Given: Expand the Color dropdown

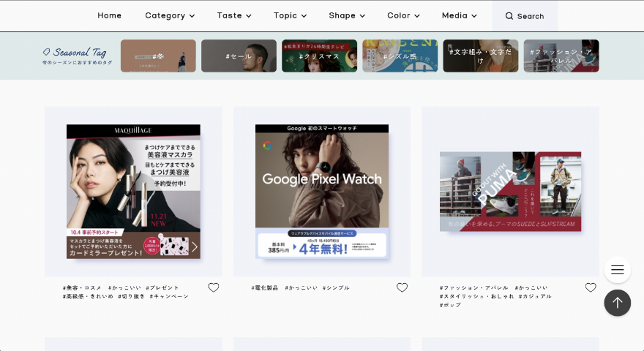Looking at the screenshot, I should point(403,15).
